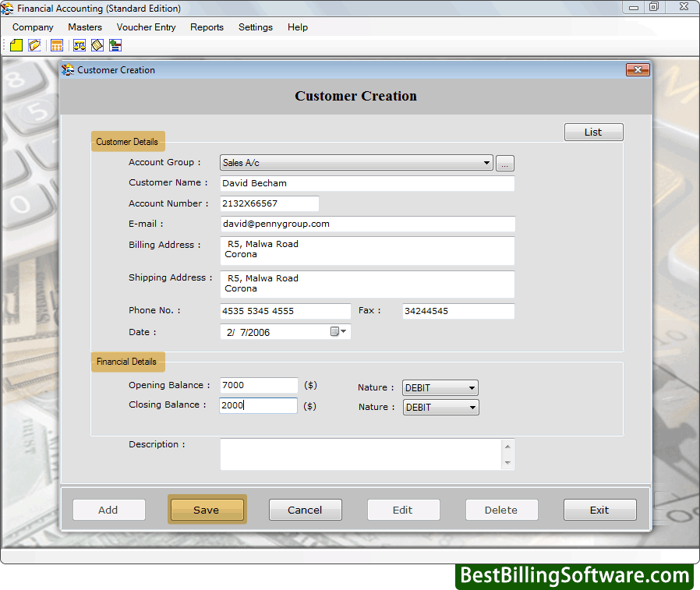700x590 pixels.
Task: Click the Customer Name field
Action: [367, 183]
